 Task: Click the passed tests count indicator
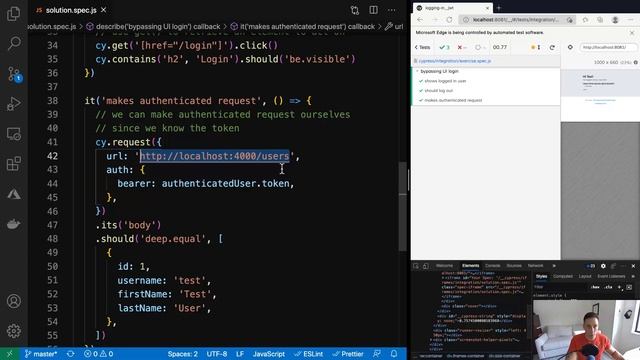[444, 47]
